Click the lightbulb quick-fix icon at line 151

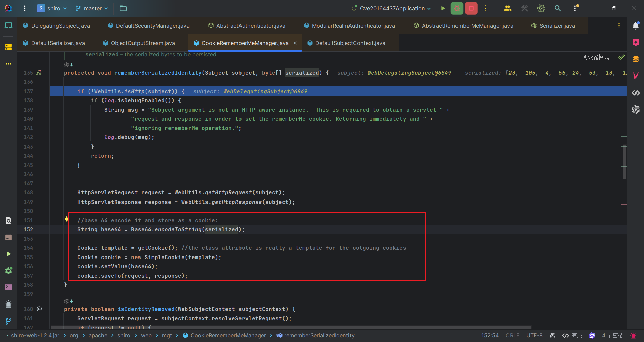[x=67, y=219]
